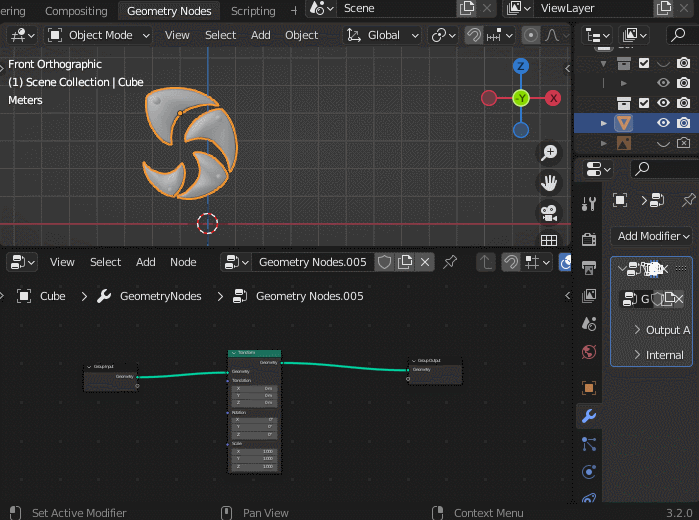Image resolution: width=699 pixels, height=520 pixels.
Task: Hide the selected Cube object with eye icon
Action: [x=663, y=122]
